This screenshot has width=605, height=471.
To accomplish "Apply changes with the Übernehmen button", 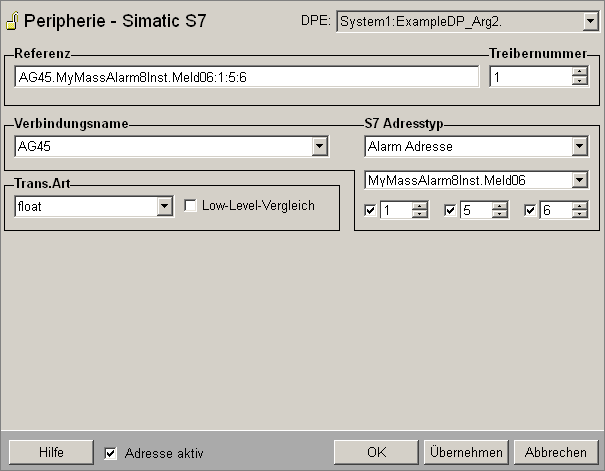I will coord(465,452).
